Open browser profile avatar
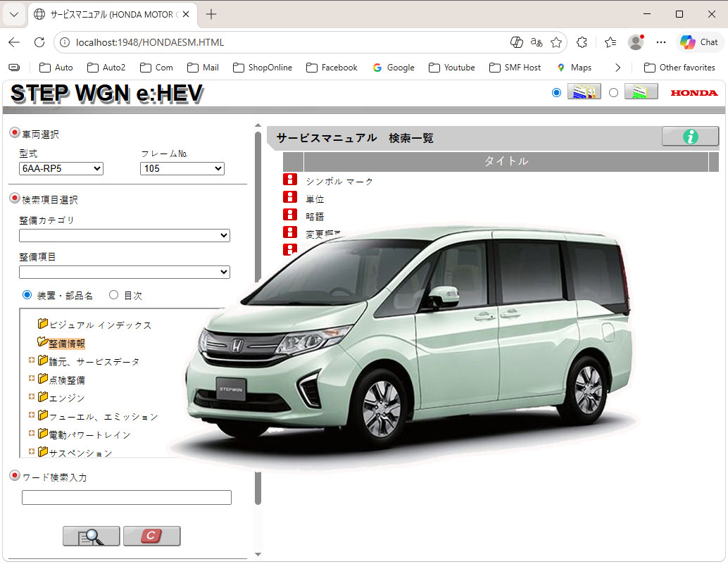 click(636, 42)
